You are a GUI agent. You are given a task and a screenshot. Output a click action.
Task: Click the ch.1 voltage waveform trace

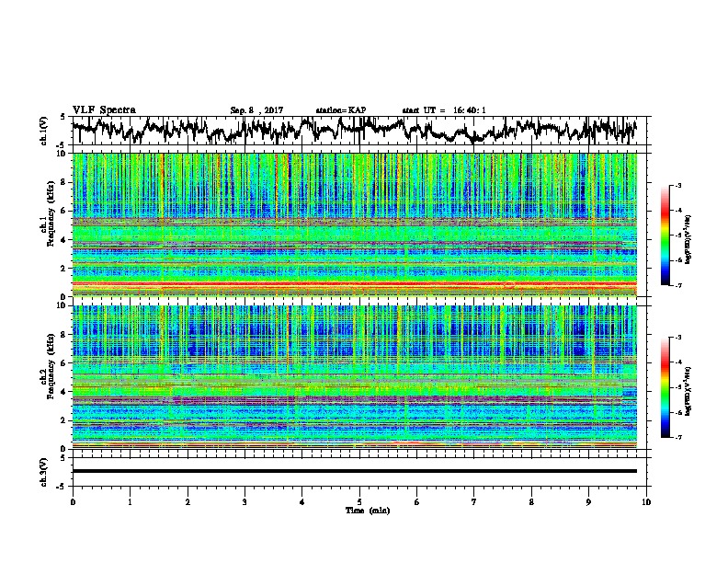(354, 131)
